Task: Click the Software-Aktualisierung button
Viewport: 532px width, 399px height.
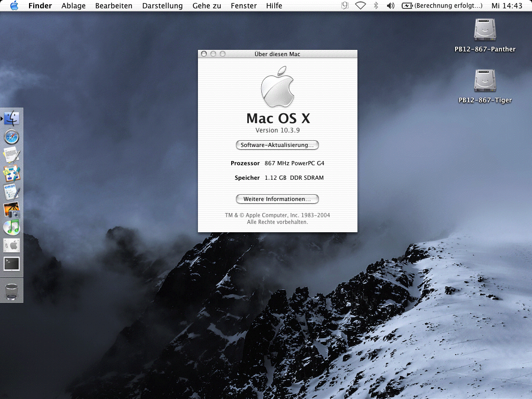Action: [277, 145]
